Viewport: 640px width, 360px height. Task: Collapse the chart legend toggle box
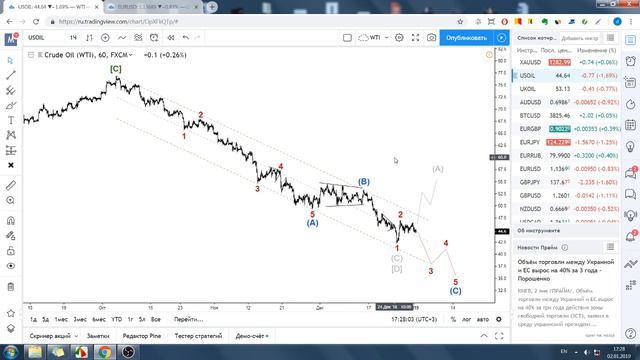[x=31, y=55]
